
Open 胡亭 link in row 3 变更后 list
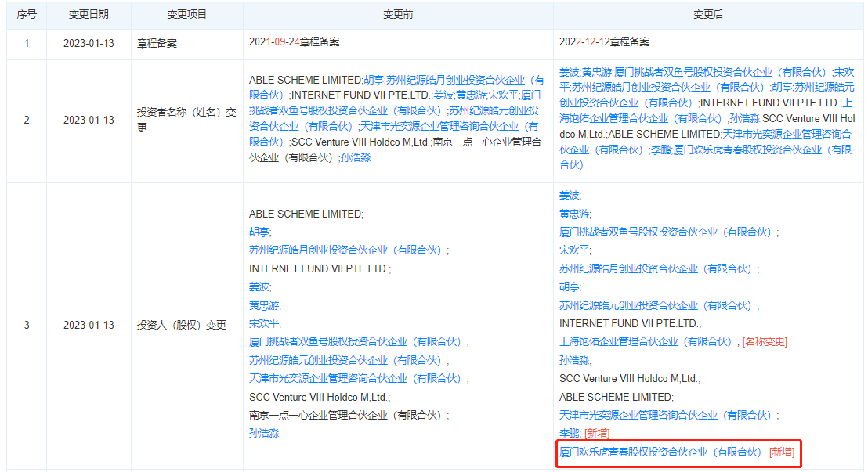[x=569, y=286]
